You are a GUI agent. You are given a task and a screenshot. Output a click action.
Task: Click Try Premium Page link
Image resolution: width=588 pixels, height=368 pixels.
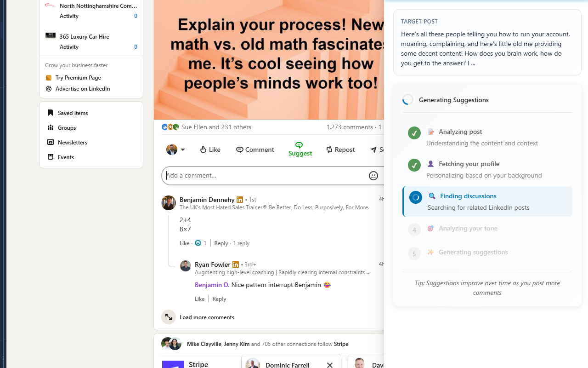(x=78, y=78)
